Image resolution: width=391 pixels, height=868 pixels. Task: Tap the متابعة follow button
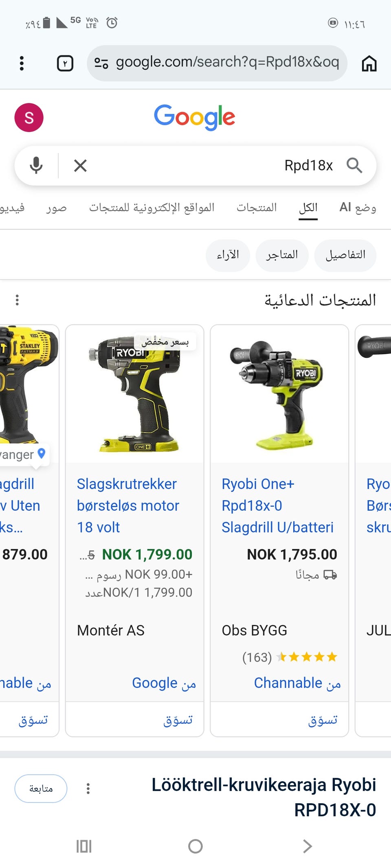click(x=41, y=788)
